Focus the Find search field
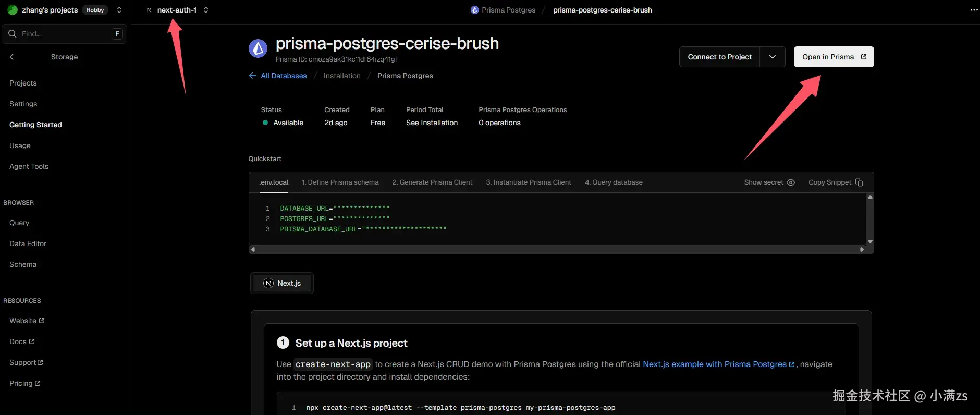The height and width of the screenshot is (415, 980). 65,34
